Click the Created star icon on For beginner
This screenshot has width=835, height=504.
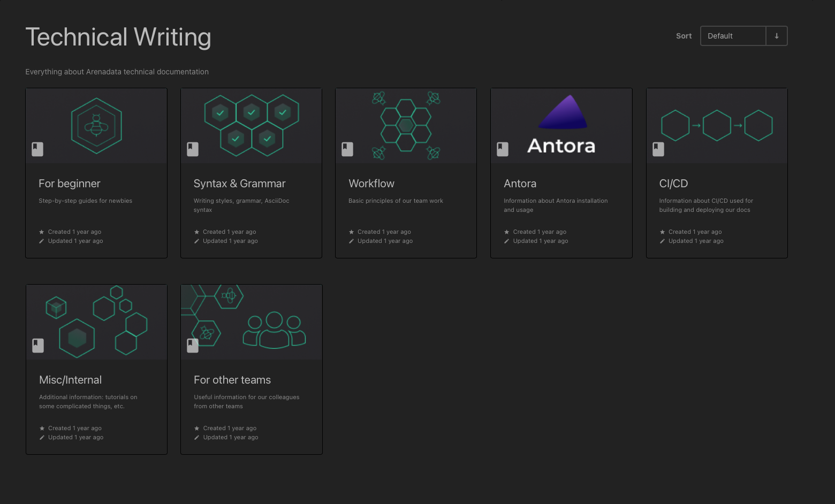pyautogui.click(x=42, y=232)
